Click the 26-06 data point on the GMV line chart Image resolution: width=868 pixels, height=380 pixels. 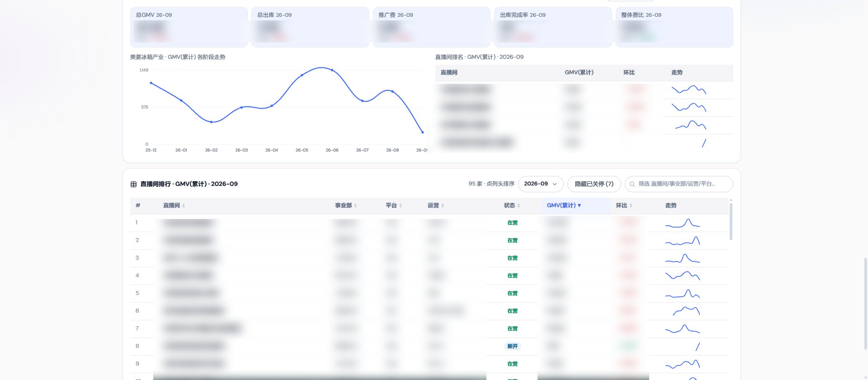point(332,70)
